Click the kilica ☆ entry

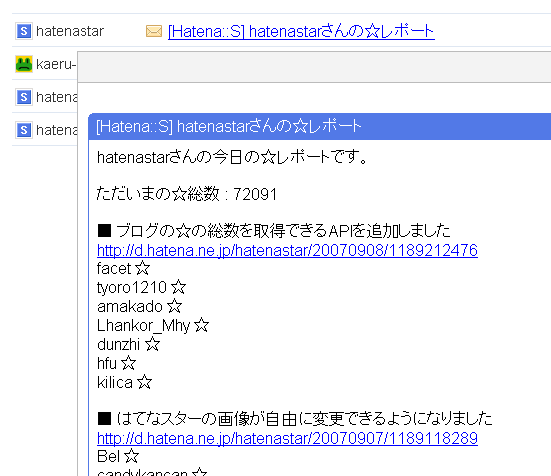pyautogui.click(x=124, y=382)
